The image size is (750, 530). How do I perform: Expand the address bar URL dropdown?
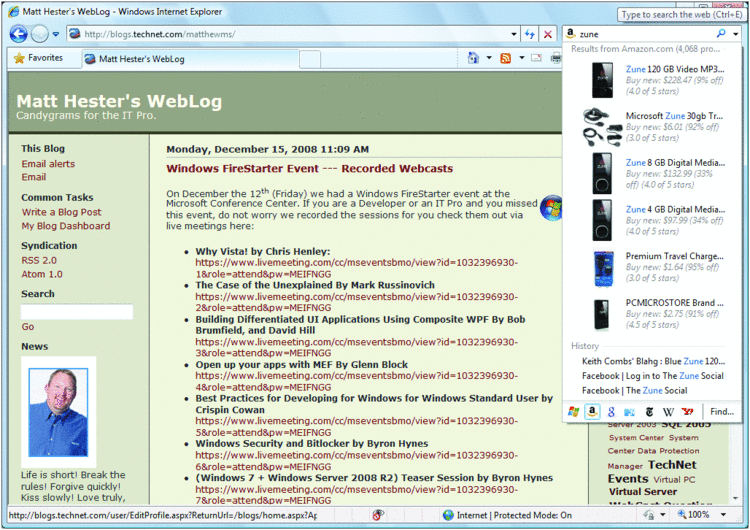pos(513,34)
